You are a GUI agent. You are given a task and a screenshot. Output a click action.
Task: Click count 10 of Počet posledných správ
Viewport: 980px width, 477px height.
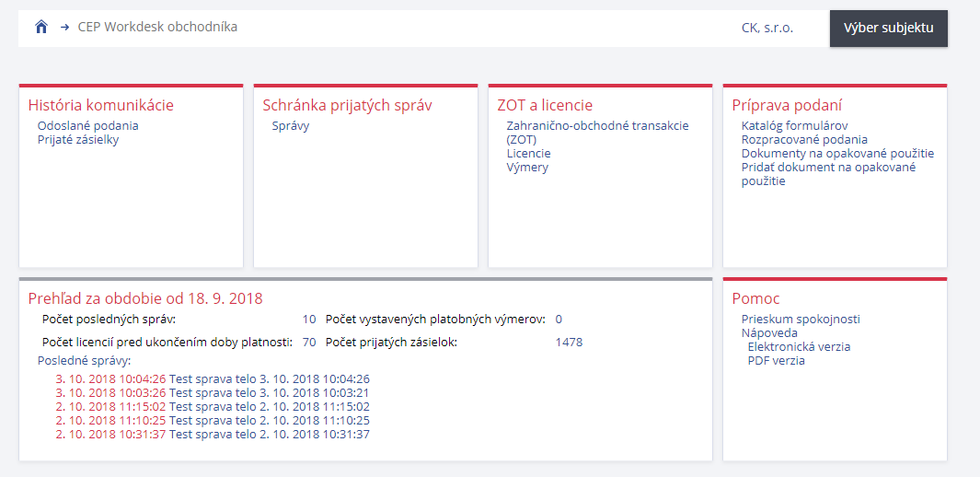pyautogui.click(x=309, y=319)
